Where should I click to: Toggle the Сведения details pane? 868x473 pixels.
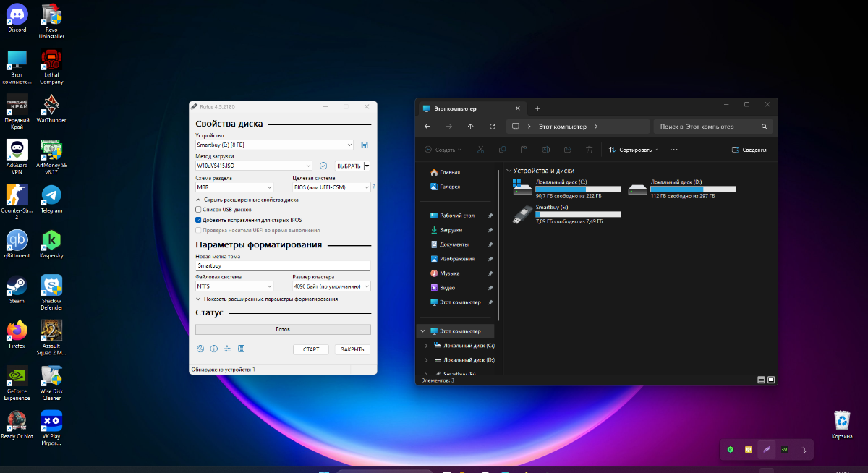click(x=749, y=150)
